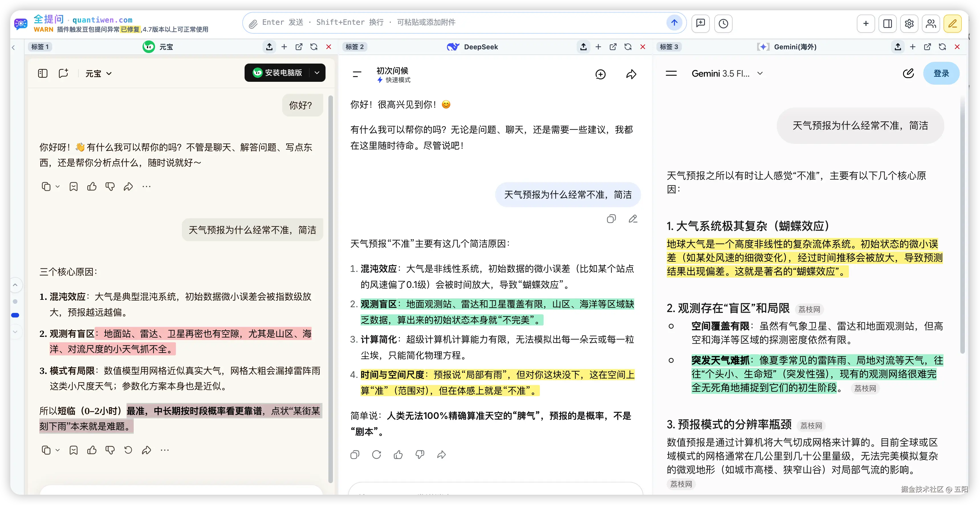980x505 pixels.
Task: Click the upload icon in the DeepSeek tab header
Action: point(583,47)
